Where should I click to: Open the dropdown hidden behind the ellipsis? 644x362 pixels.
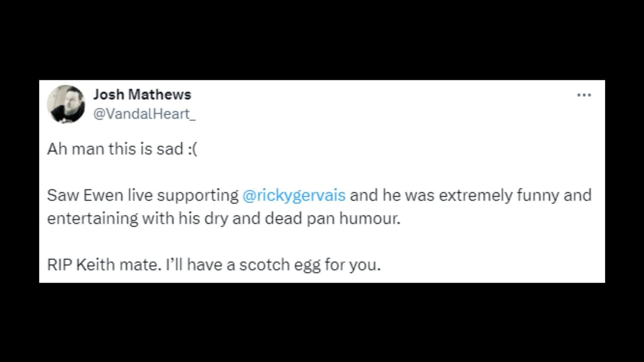point(584,94)
